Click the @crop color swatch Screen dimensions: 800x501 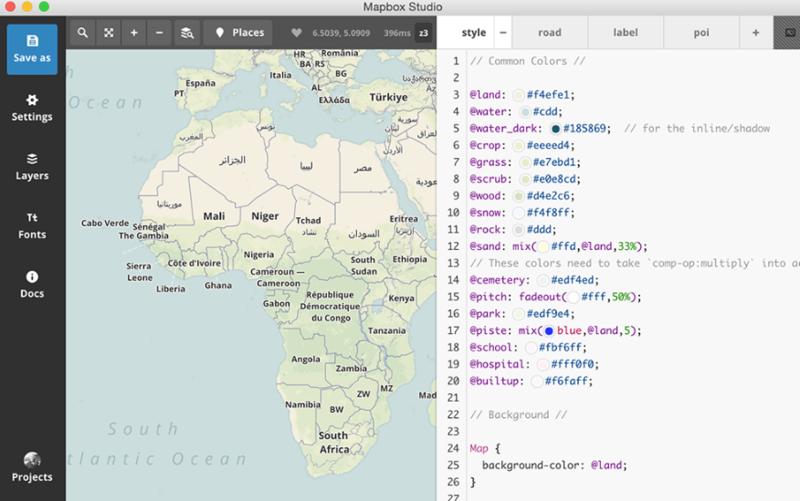click(518, 145)
